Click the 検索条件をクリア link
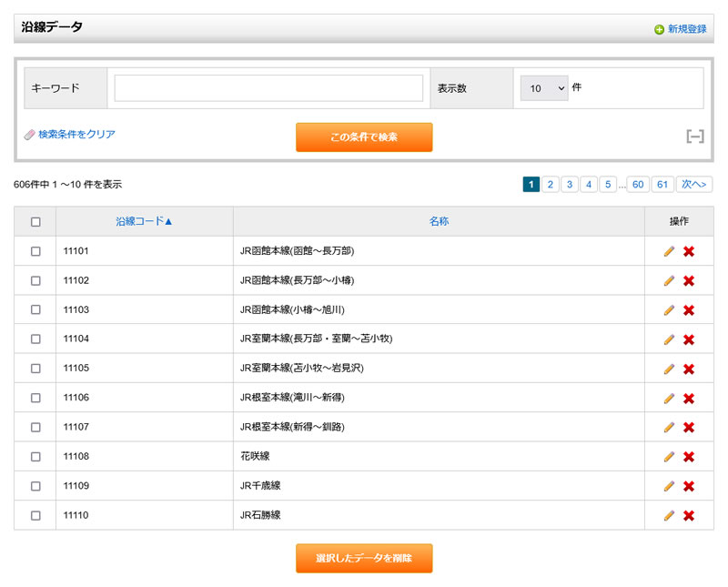 pos(76,135)
